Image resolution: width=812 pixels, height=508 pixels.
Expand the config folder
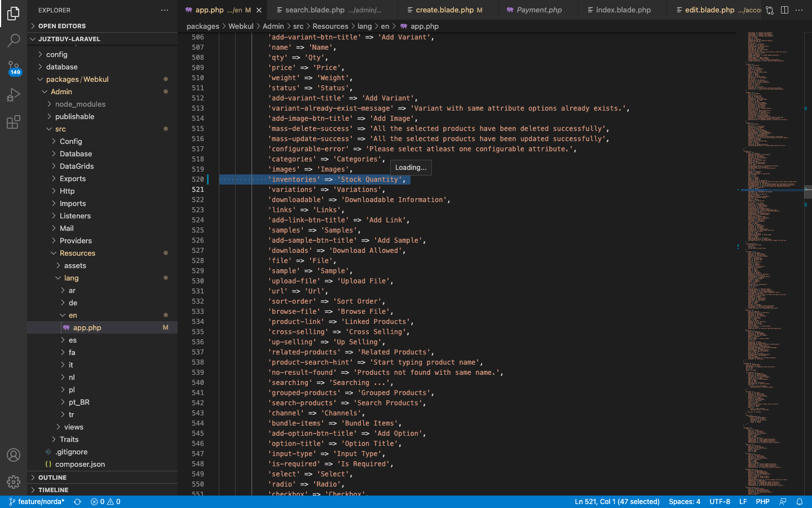102,55
